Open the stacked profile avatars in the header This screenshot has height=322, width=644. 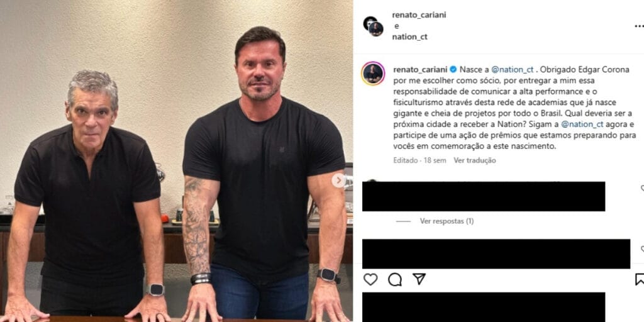pos(374,26)
